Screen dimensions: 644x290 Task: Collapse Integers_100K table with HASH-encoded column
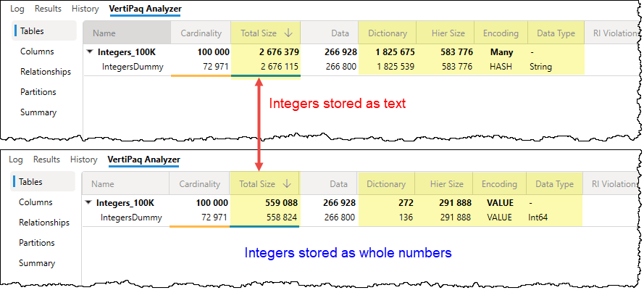90,51
